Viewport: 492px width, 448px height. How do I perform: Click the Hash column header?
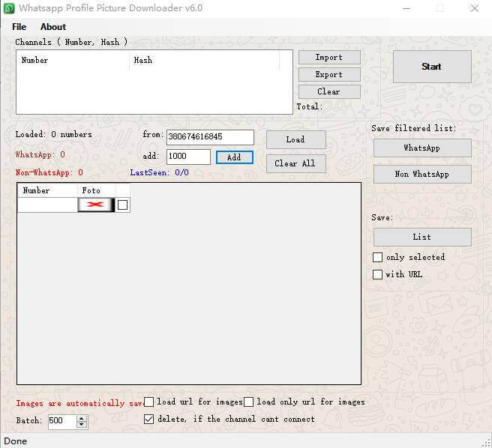pos(205,60)
